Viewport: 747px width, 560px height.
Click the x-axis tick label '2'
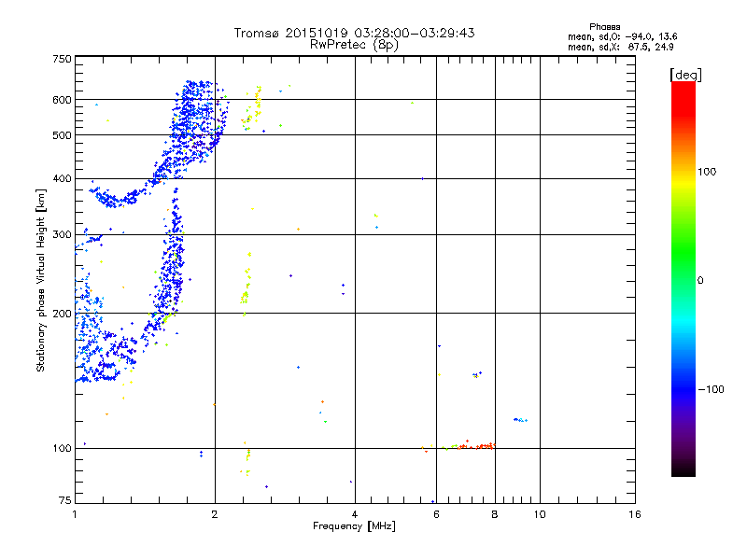215,514
